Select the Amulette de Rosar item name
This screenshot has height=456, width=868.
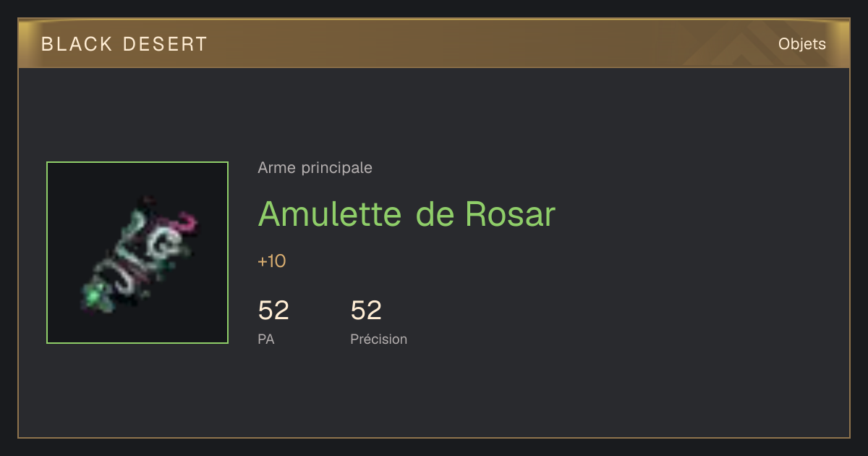point(407,214)
